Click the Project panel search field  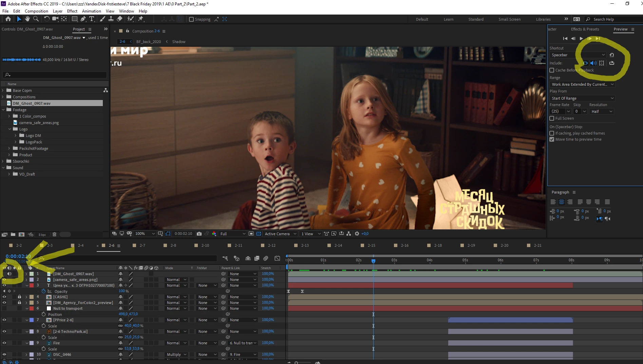54,75
